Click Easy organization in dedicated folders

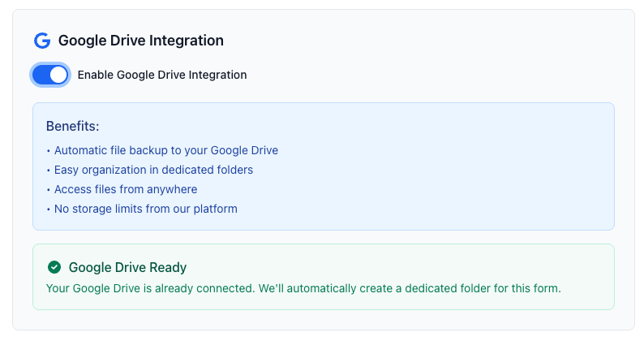(153, 170)
